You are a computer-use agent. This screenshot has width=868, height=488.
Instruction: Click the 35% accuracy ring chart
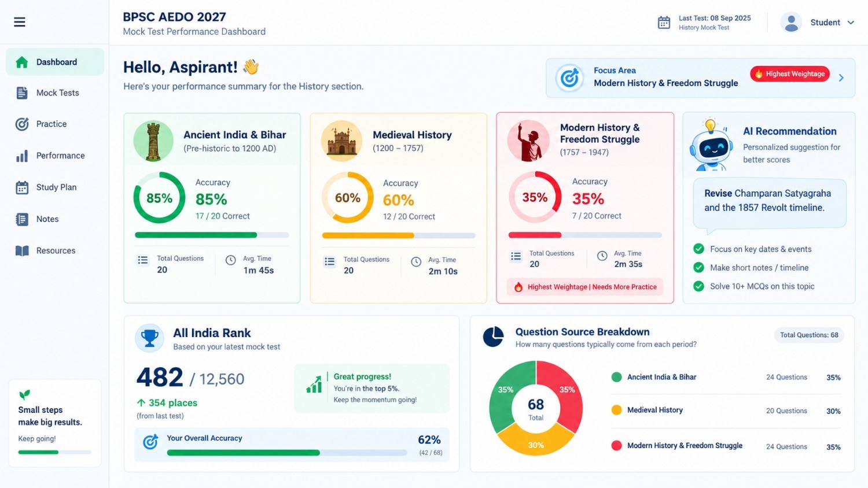(x=535, y=197)
